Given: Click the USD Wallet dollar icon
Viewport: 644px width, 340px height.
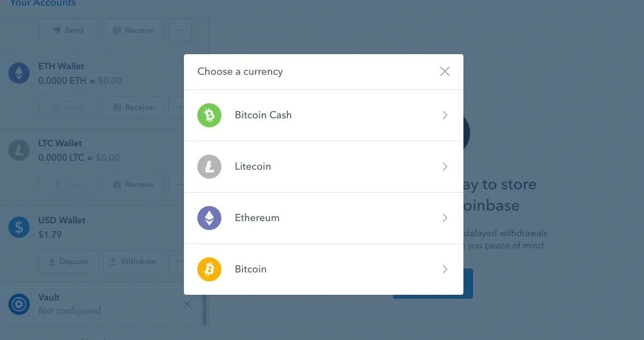Looking at the screenshot, I should 19,227.
